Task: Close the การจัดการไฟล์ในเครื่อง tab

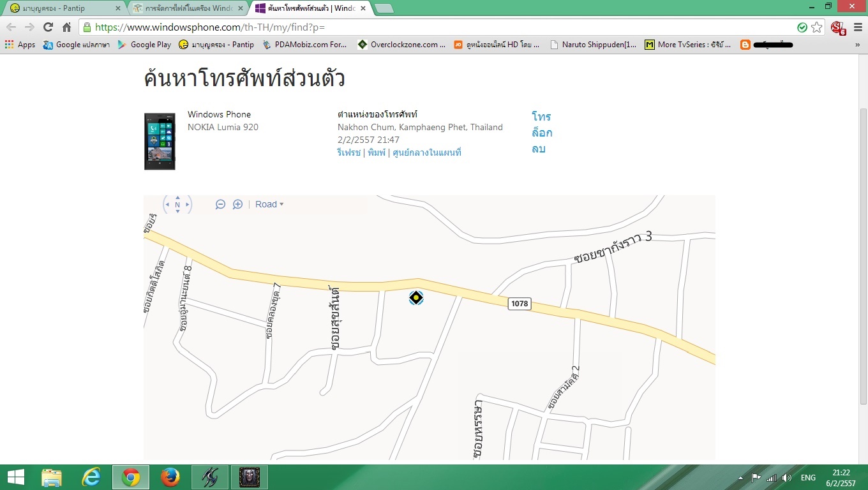Action: [x=240, y=8]
